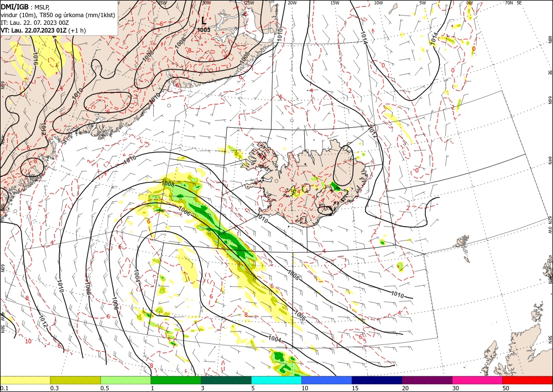Click the '50' legend value

tap(506, 388)
